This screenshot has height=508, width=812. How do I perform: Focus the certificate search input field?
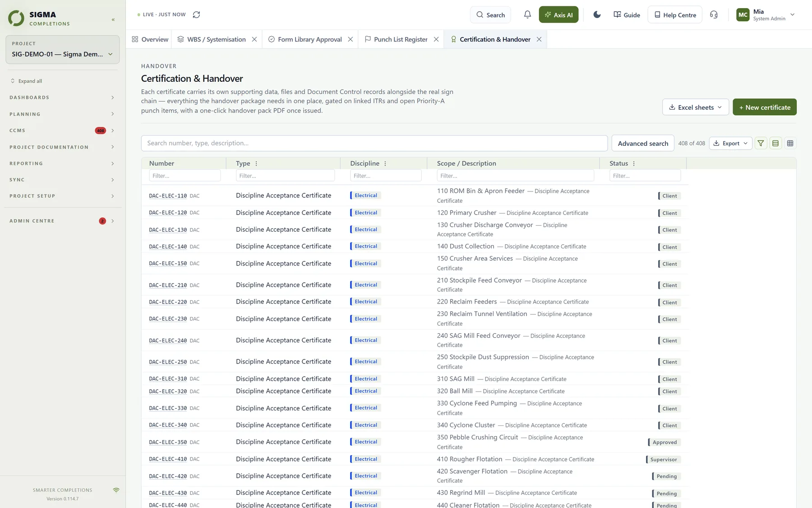click(x=374, y=143)
